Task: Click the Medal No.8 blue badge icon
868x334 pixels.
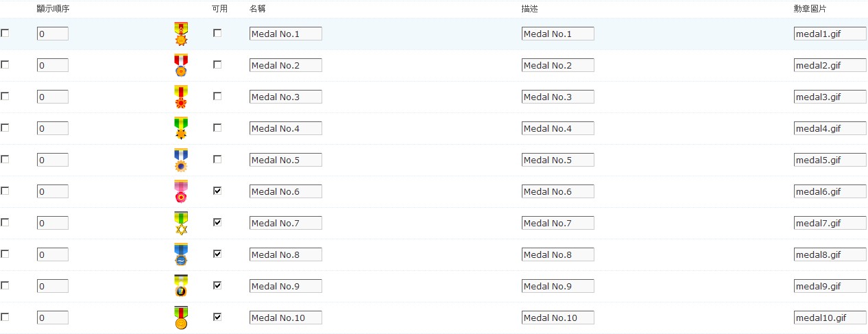Action: click(x=181, y=254)
